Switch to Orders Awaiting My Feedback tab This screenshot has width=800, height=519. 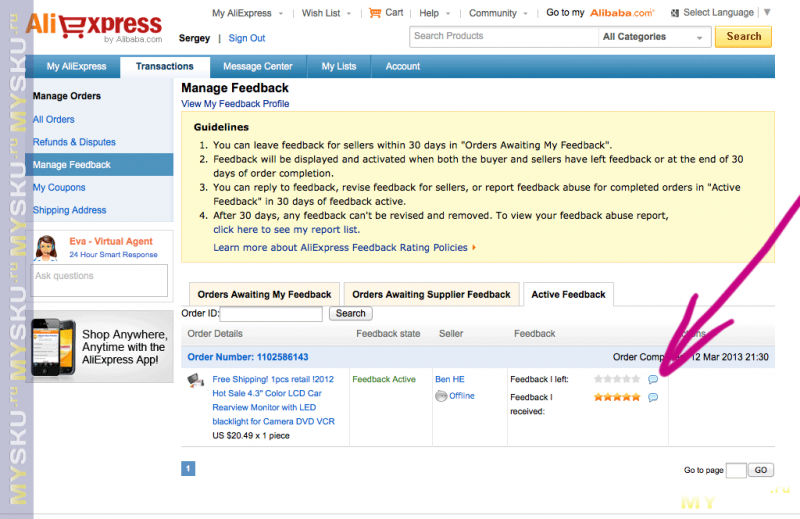coord(264,294)
